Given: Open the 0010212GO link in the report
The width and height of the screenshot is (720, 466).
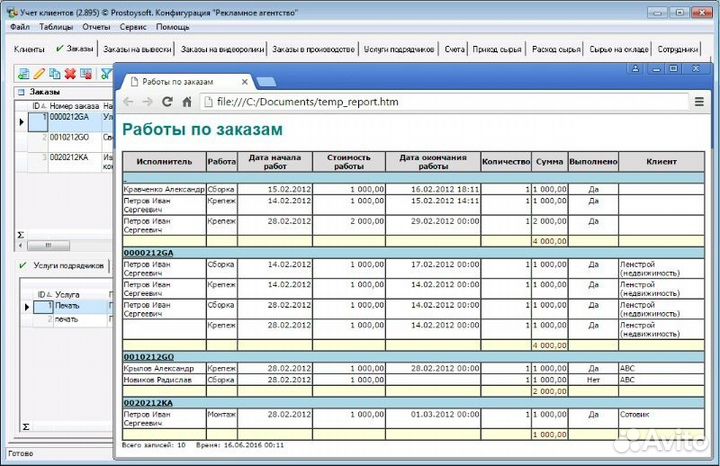Looking at the screenshot, I should 148,357.
